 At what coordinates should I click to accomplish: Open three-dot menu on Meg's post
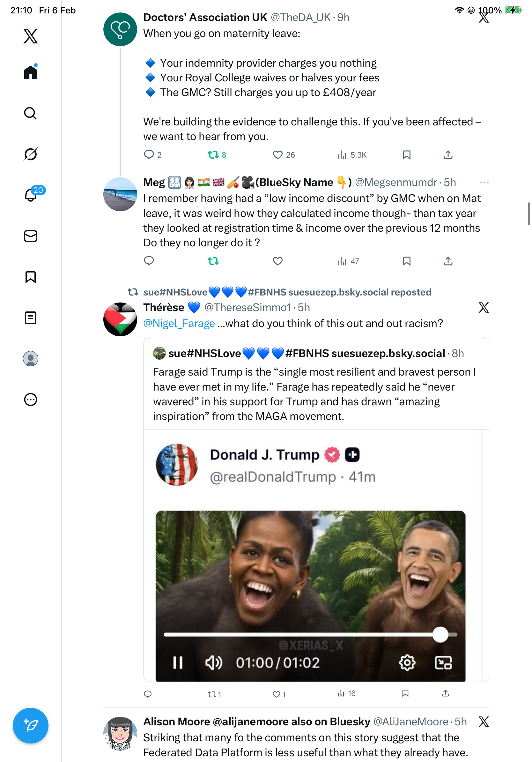(484, 183)
